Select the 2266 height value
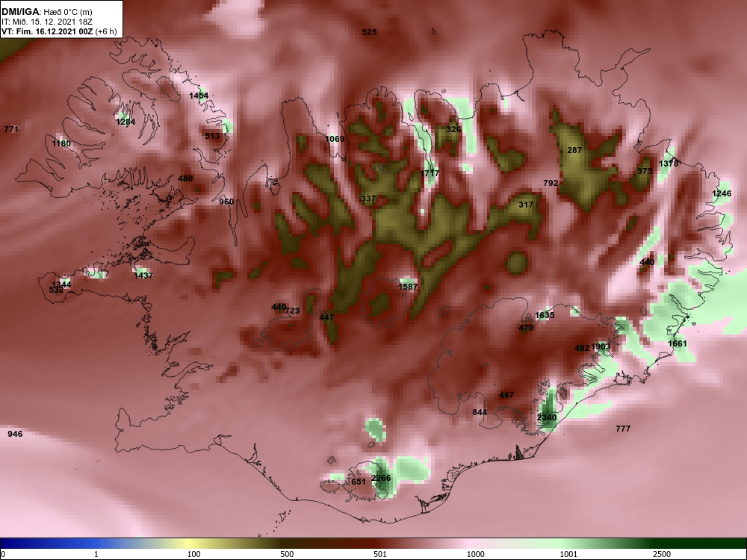Image resolution: width=747 pixels, height=560 pixels. pyautogui.click(x=381, y=478)
